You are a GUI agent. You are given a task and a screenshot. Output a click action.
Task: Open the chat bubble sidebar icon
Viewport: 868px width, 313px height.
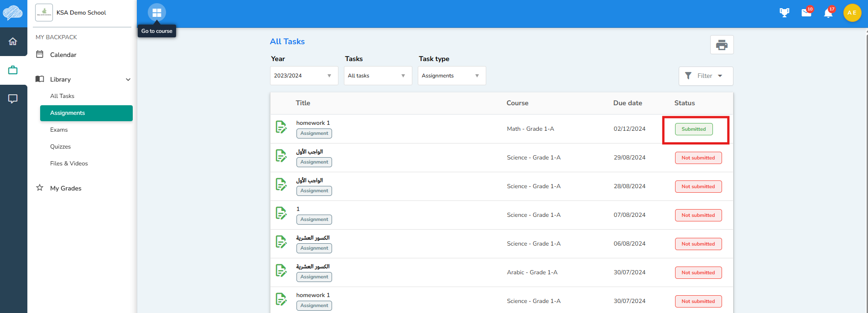pyautogui.click(x=13, y=99)
